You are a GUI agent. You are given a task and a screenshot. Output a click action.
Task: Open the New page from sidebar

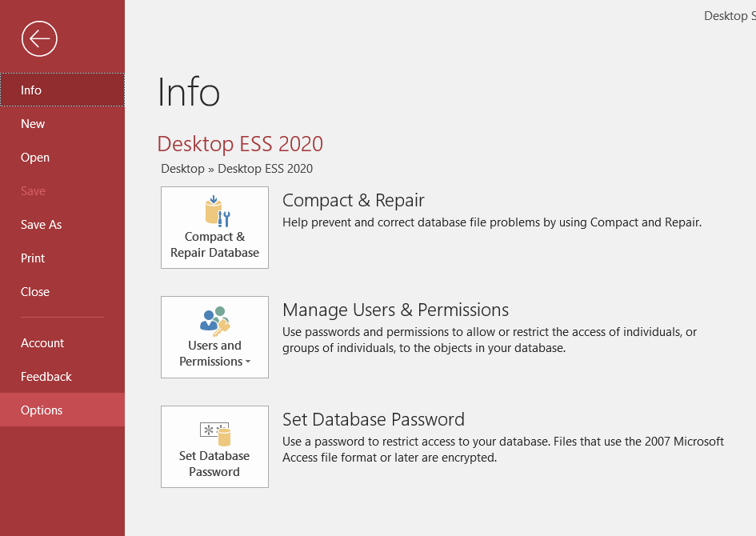point(33,124)
